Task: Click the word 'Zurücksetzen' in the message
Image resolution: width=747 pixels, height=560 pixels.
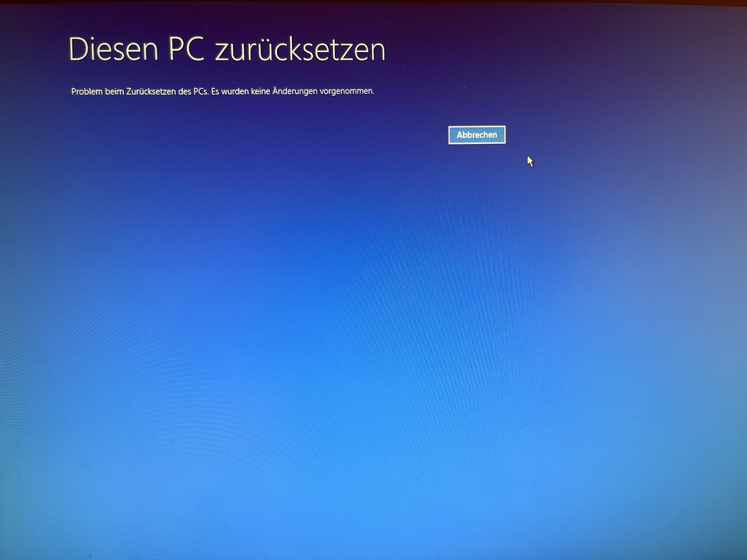Action: click(151, 92)
